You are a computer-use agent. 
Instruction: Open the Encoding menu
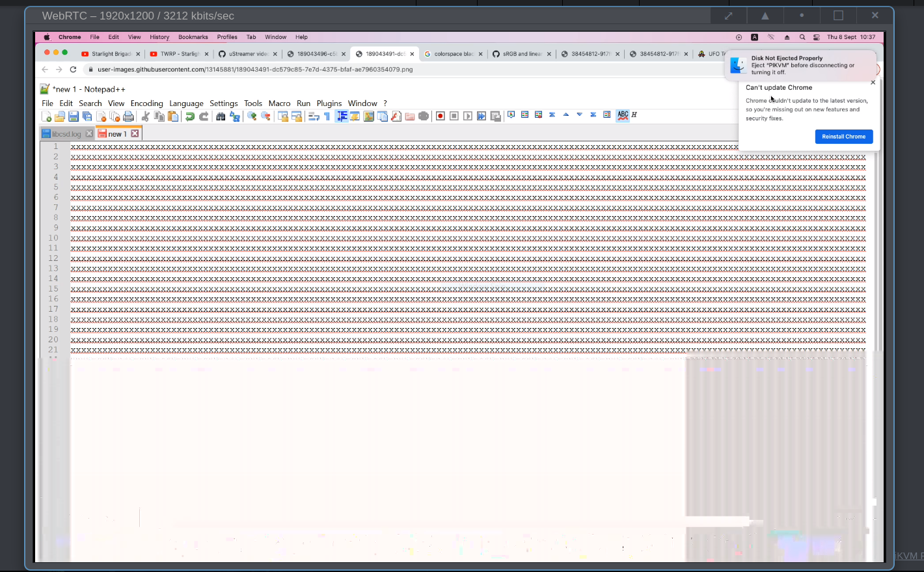coord(147,103)
